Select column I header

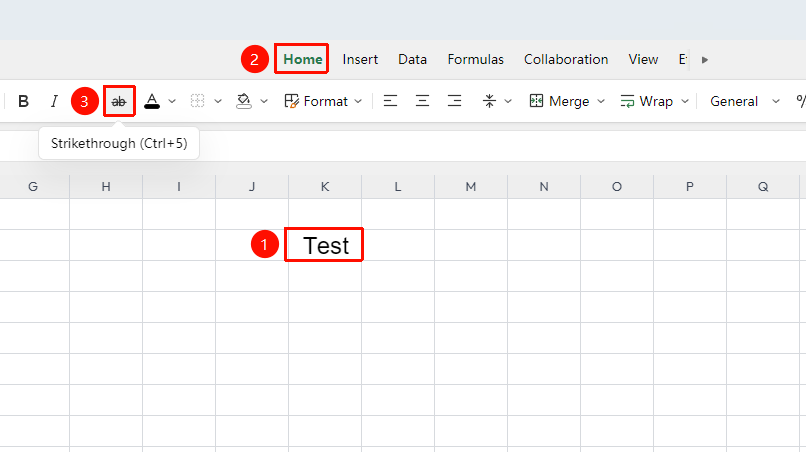(179, 187)
